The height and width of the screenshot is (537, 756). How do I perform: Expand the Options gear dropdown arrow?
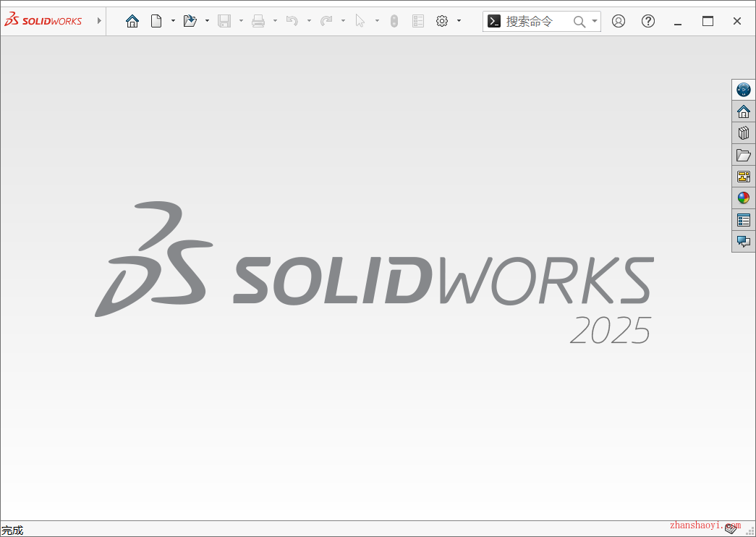coord(459,21)
